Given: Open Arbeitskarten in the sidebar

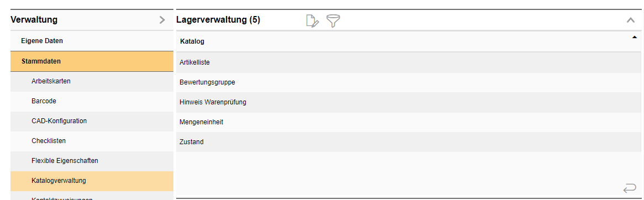Looking at the screenshot, I should click(x=92, y=81).
